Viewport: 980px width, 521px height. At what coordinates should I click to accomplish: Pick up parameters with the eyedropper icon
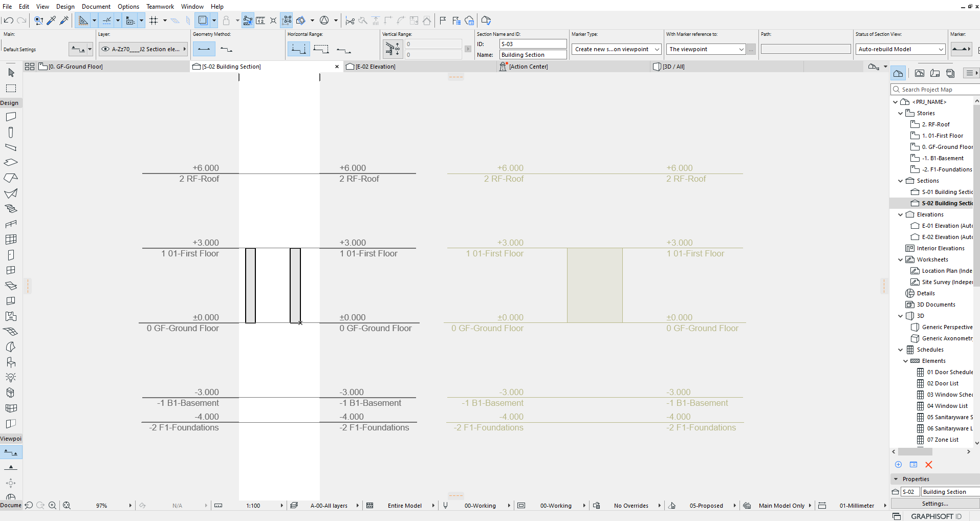pyautogui.click(x=51, y=20)
